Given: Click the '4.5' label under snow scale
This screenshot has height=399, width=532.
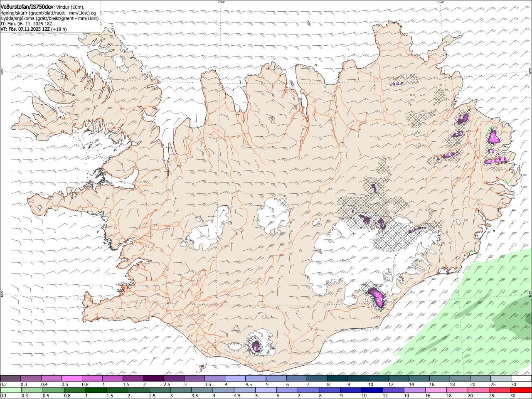Looking at the screenshot, I should [x=249, y=384].
